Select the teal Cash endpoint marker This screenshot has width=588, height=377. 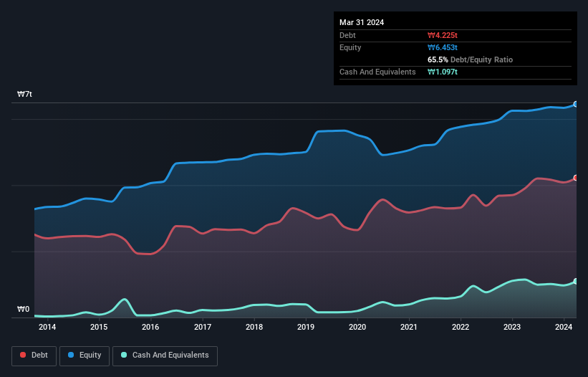click(576, 282)
